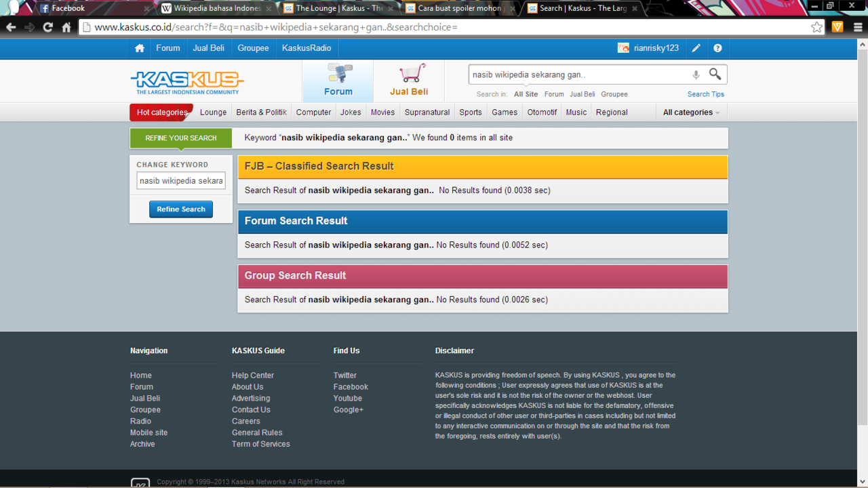Close the Wikipedia bahasa Indonesia tab
This screenshot has height=488, width=868.
click(269, 8)
